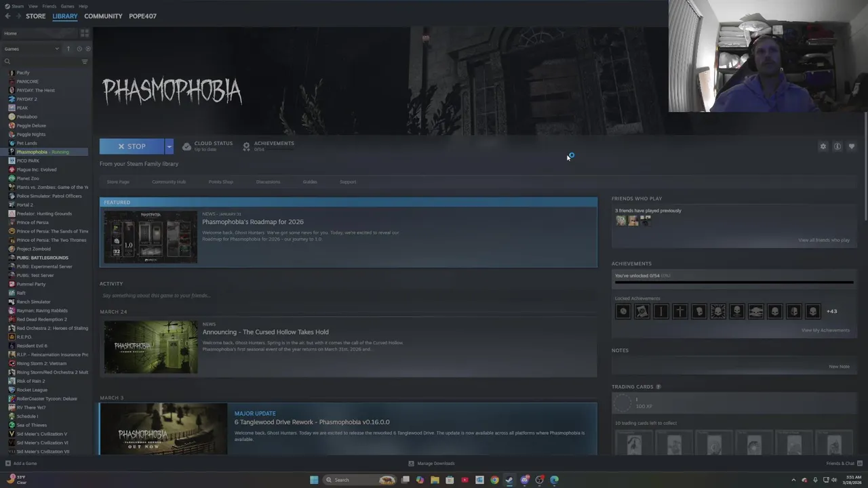This screenshot has height=488, width=868.
Task: Stop the running Phasmophobia game
Action: (132, 146)
